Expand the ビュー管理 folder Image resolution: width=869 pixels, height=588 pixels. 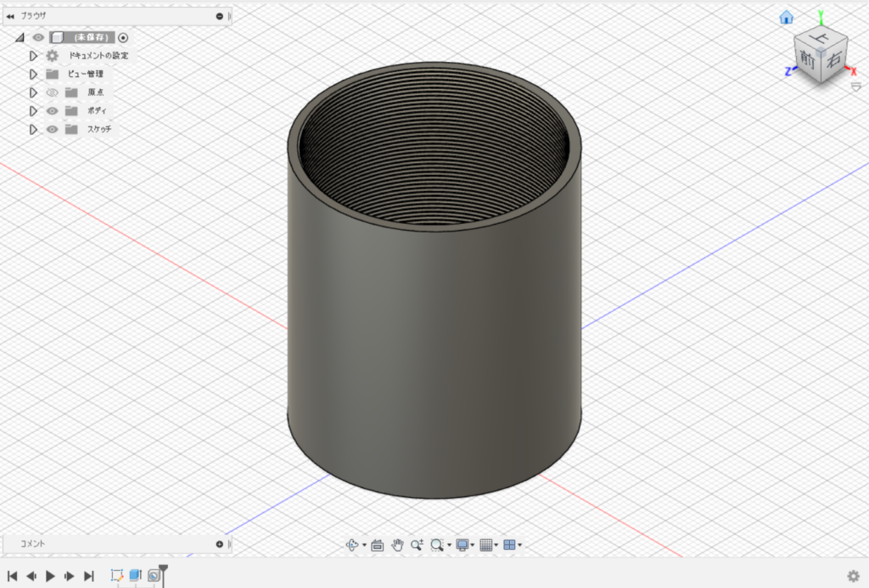point(34,75)
